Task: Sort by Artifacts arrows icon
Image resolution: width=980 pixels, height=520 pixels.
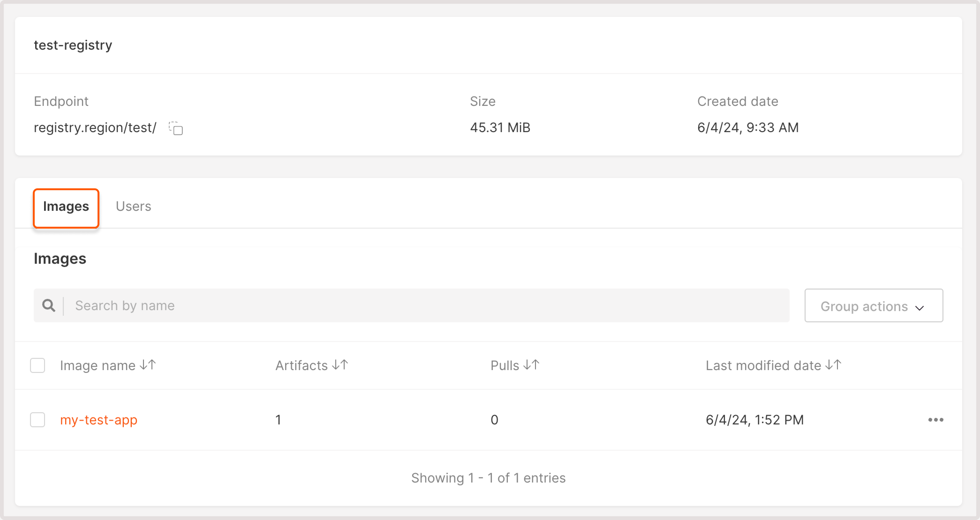Action: coord(340,365)
